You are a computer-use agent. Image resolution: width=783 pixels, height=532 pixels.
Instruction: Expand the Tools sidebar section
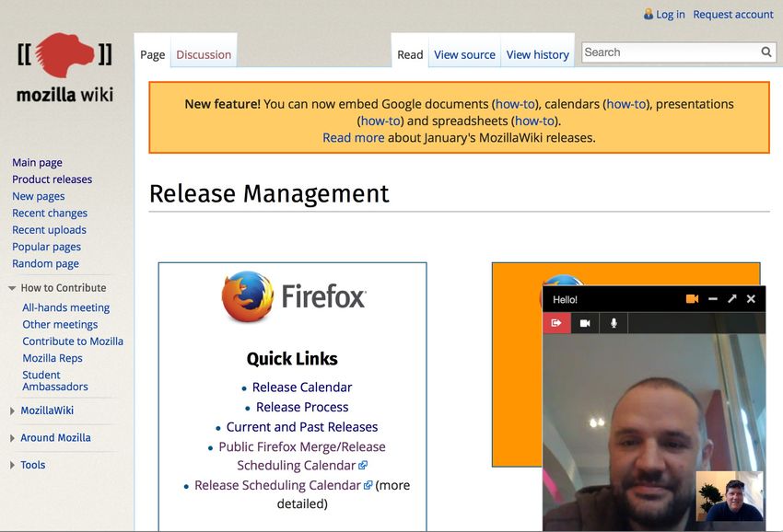[12, 465]
